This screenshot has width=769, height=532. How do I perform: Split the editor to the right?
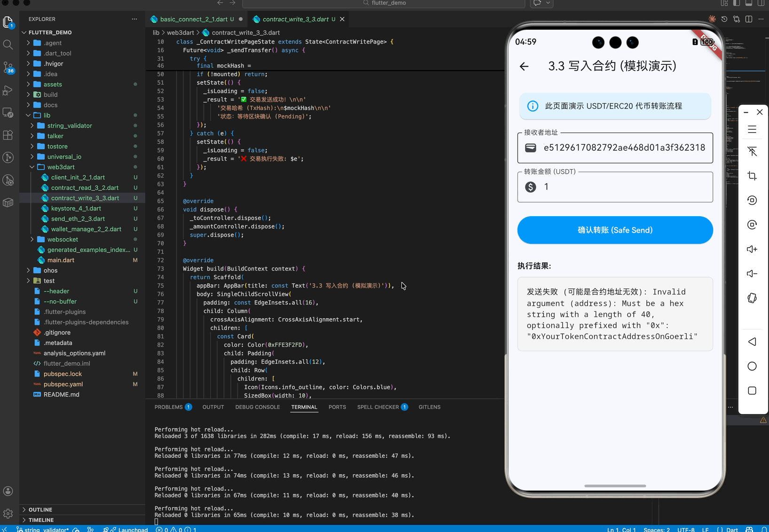tap(749, 19)
